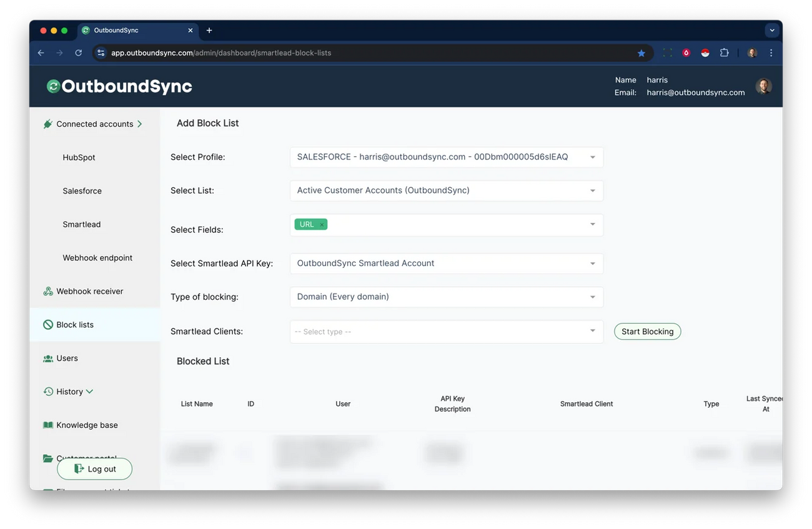Click the Users sidebar icon
This screenshot has height=529, width=812.
pos(48,358)
